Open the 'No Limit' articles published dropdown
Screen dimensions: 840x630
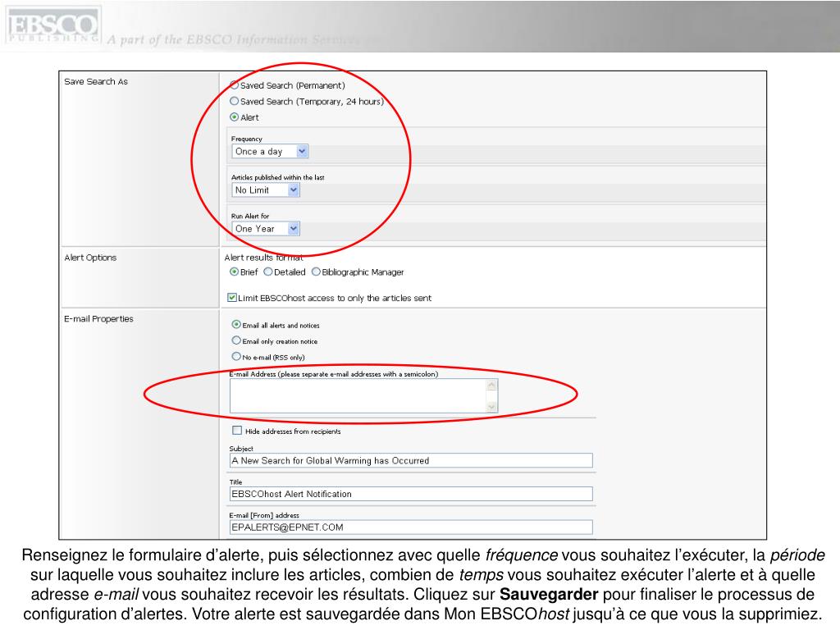tap(266, 190)
